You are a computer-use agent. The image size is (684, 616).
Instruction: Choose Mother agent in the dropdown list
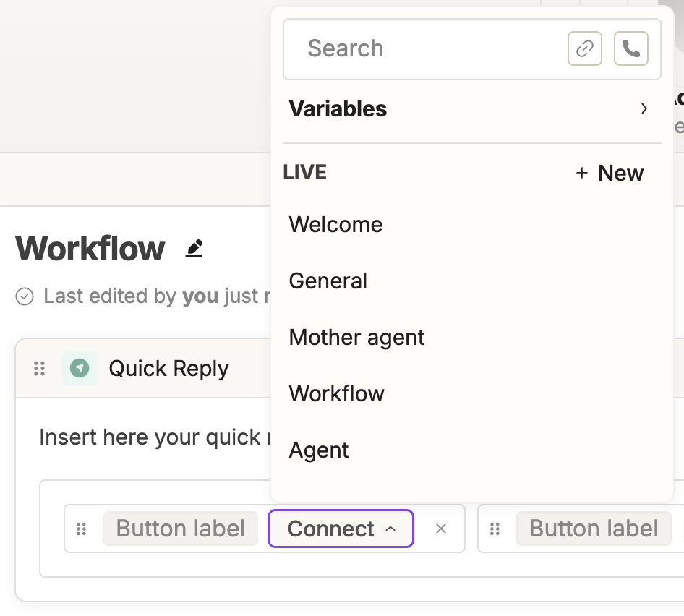click(x=356, y=338)
